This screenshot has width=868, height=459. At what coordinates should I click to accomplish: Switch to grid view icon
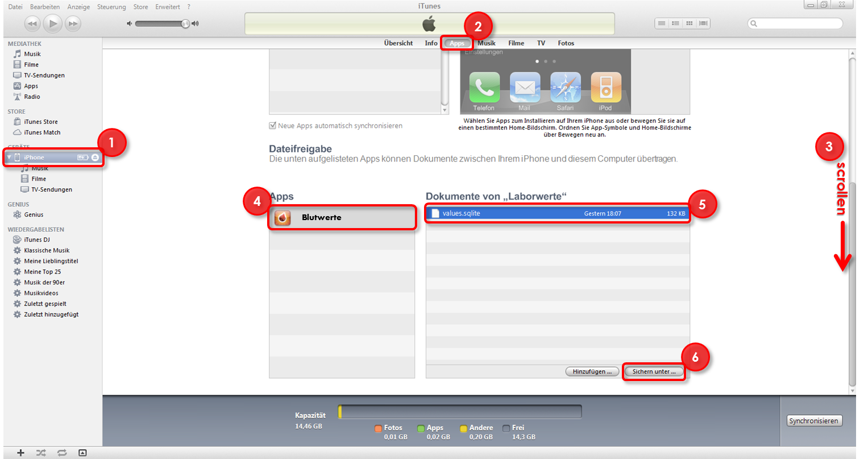[x=690, y=23]
